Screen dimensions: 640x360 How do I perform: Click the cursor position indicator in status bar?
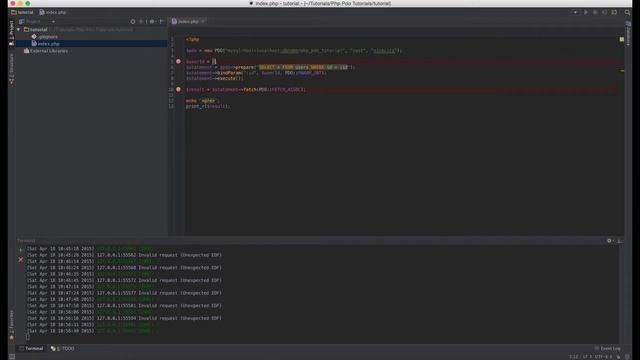573,357
